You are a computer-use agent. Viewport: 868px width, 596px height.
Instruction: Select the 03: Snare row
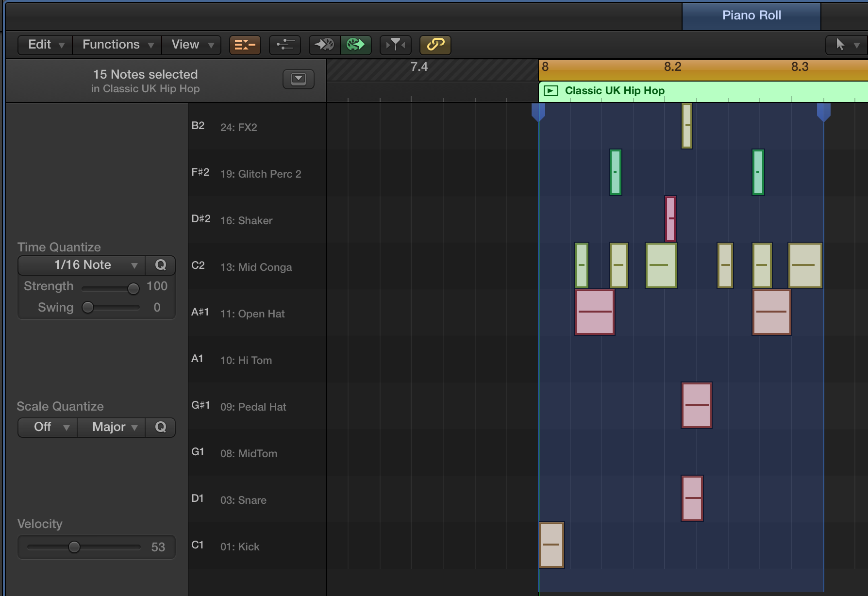coord(257,499)
